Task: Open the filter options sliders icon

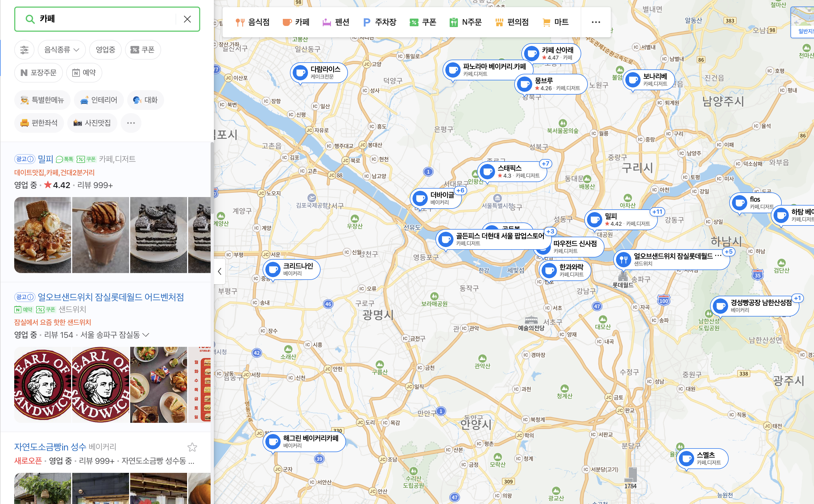Action: (x=24, y=50)
